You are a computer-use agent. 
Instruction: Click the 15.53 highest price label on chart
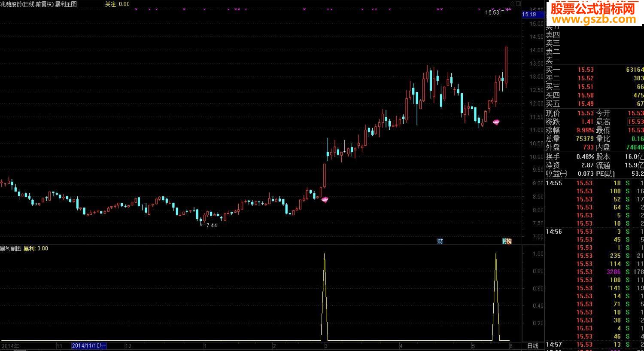pyautogui.click(x=492, y=12)
